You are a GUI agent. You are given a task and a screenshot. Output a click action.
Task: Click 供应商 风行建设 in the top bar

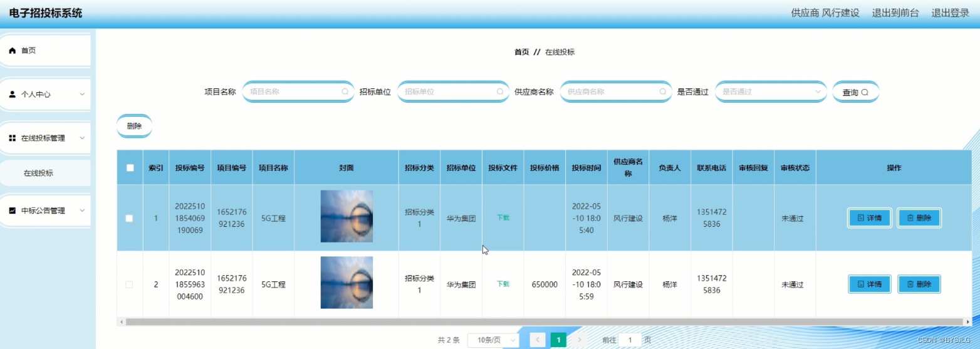825,13
